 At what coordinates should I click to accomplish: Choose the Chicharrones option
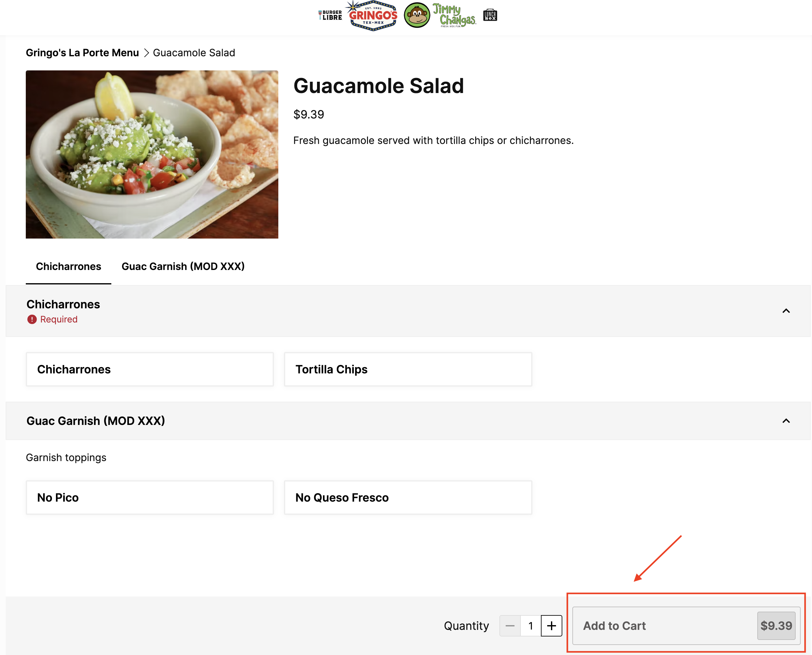pos(150,369)
